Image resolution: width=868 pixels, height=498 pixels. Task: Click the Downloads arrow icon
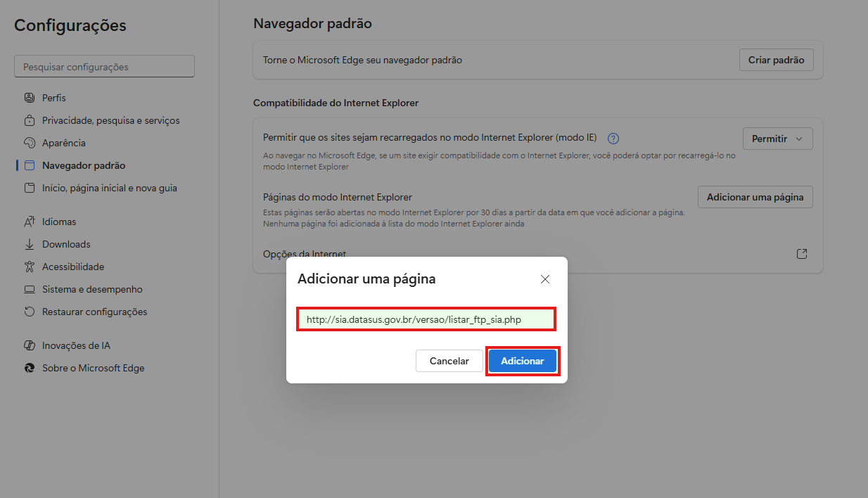[x=29, y=244]
